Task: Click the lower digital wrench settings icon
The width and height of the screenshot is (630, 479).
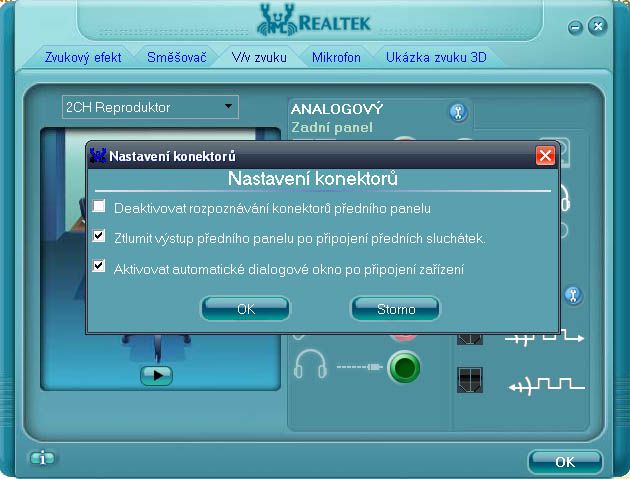Action: click(573, 295)
